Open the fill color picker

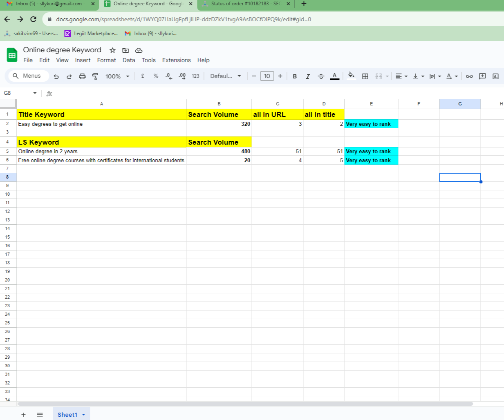pyautogui.click(x=351, y=76)
